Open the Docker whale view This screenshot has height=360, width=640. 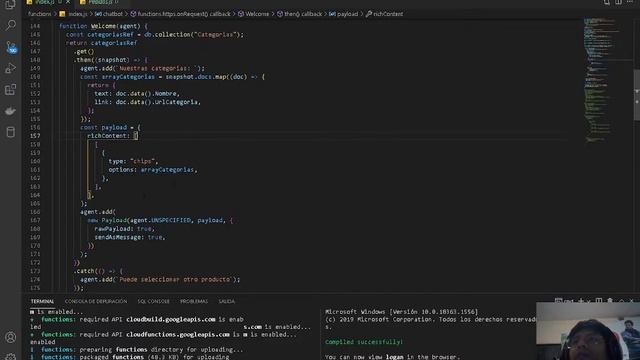tap(10, 111)
